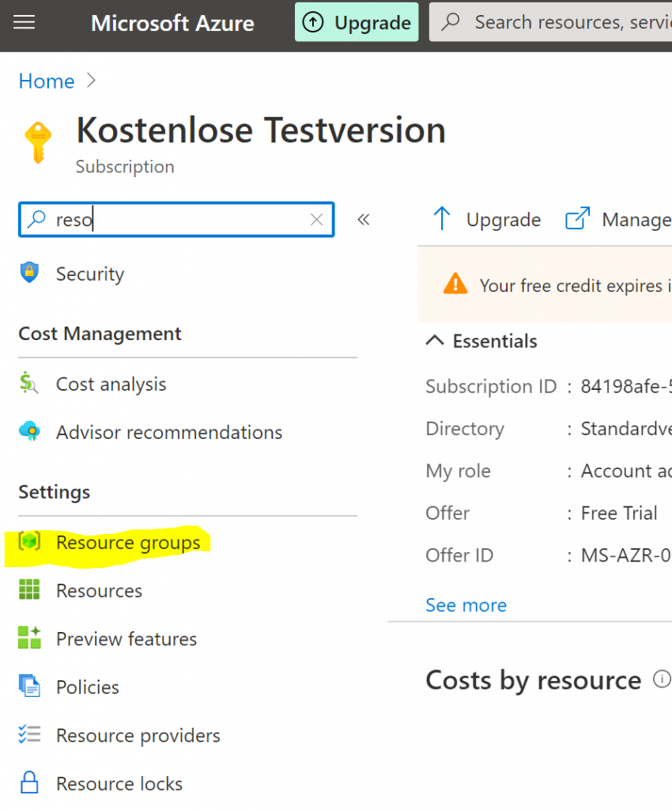Screen dimensions: 672x810
Task: Click the Upgrade arrow icon in header
Action: click(313, 22)
